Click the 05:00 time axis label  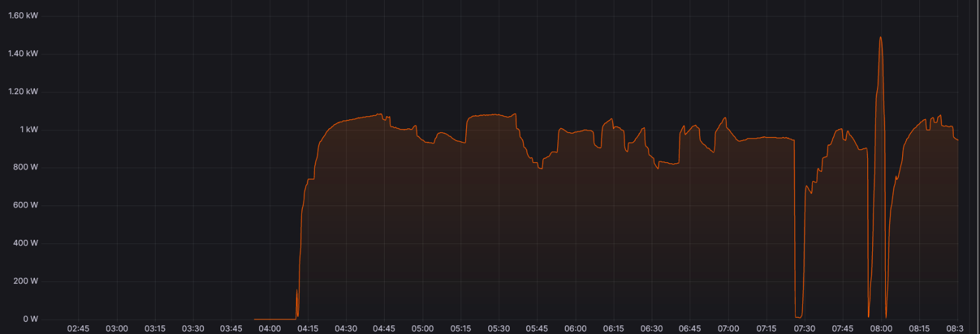[423, 328]
